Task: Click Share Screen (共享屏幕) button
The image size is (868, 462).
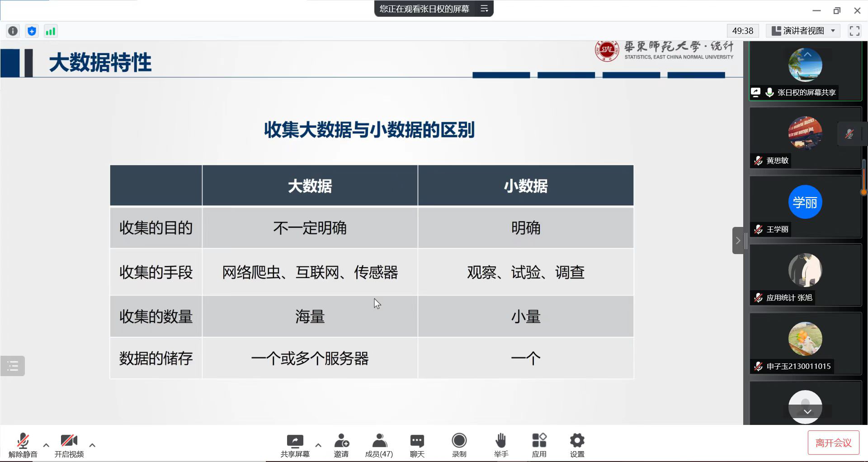Action: (x=295, y=445)
